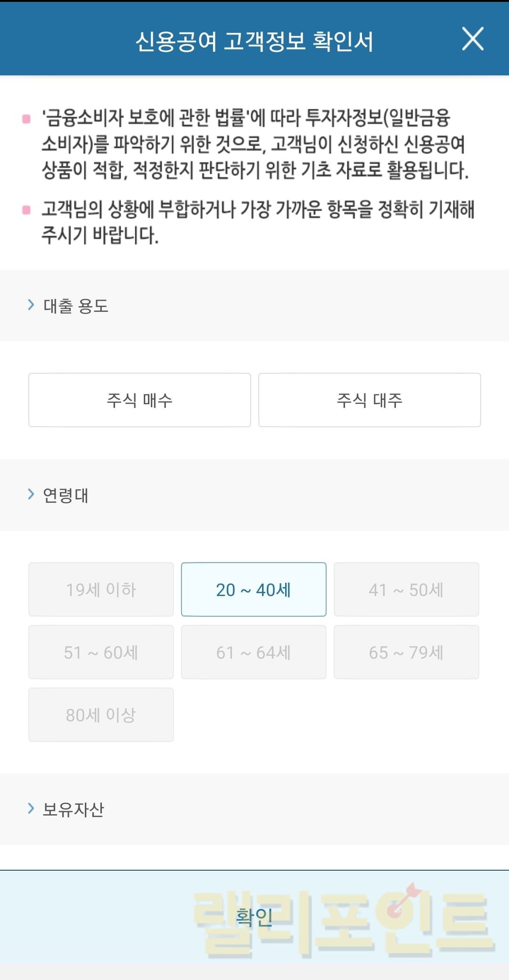509x980 pixels.
Task: Click the chevron beside 연령대
Action: point(31,494)
